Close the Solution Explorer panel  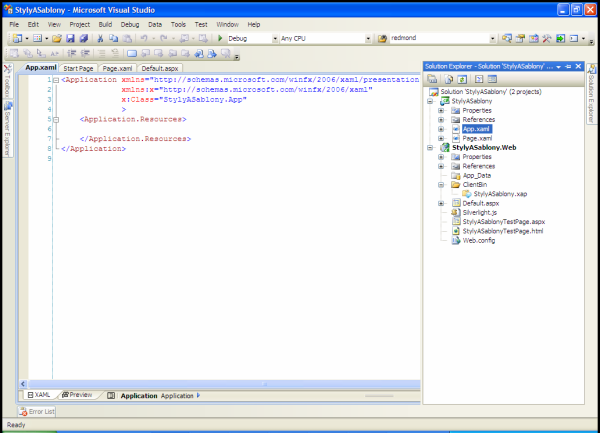pyautogui.click(x=579, y=67)
